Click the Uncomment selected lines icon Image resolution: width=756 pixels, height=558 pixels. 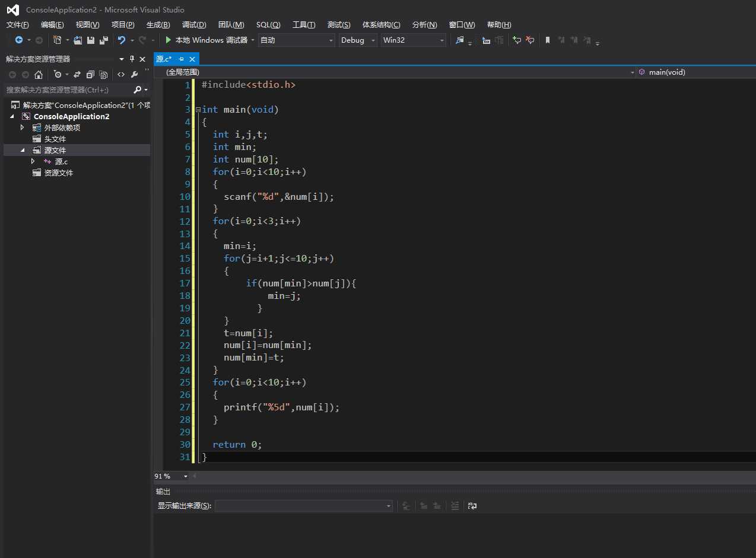point(530,40)
